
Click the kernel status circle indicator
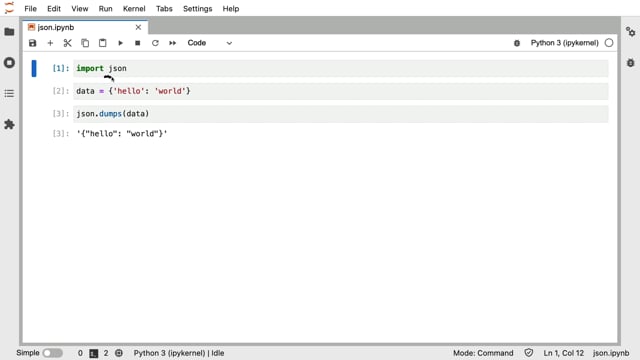click(x=609, y=43)
